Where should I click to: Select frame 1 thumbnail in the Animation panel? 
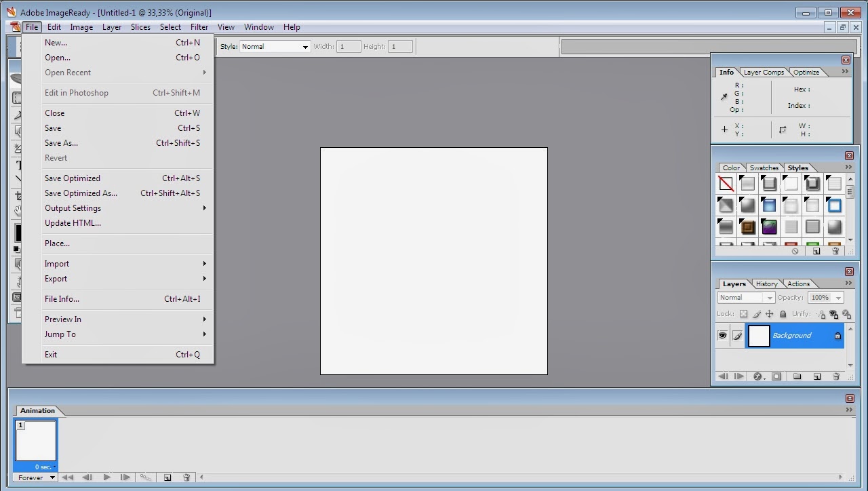point(35,441)
